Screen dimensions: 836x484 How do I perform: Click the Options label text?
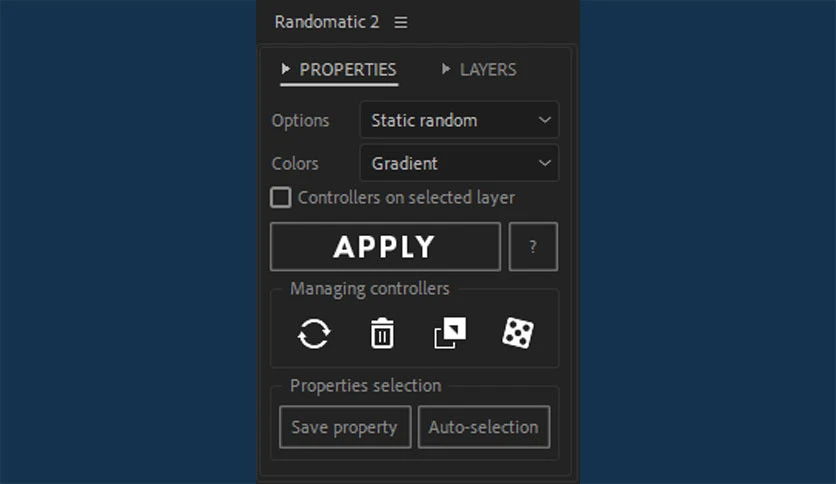click(300, 120)
